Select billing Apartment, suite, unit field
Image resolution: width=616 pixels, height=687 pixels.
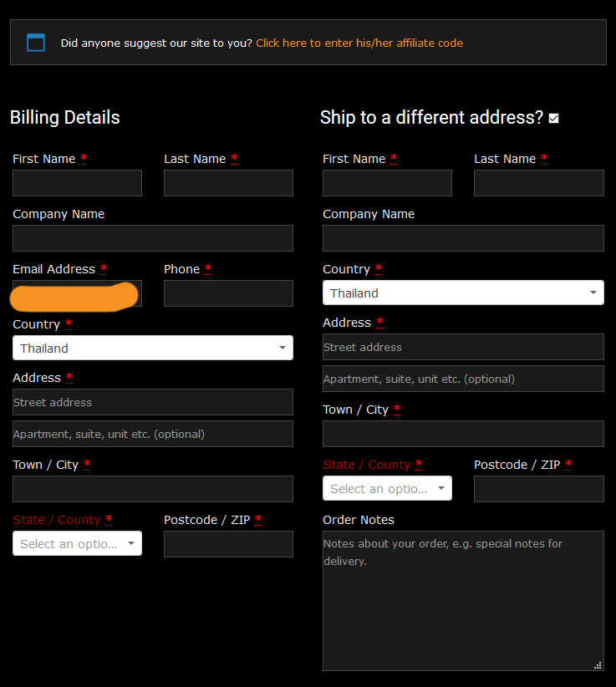point(152,434)
